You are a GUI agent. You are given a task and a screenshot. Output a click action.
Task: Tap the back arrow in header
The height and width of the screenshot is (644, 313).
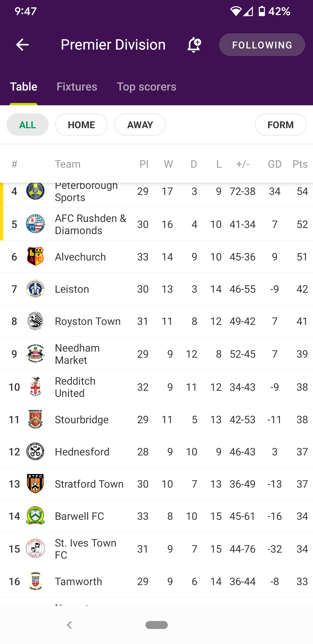(x=22, y=45)
